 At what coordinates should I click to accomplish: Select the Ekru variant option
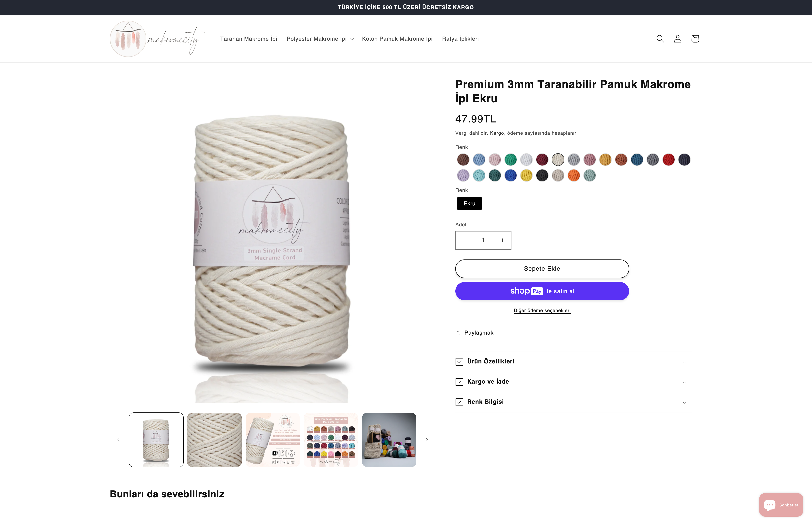469,203
